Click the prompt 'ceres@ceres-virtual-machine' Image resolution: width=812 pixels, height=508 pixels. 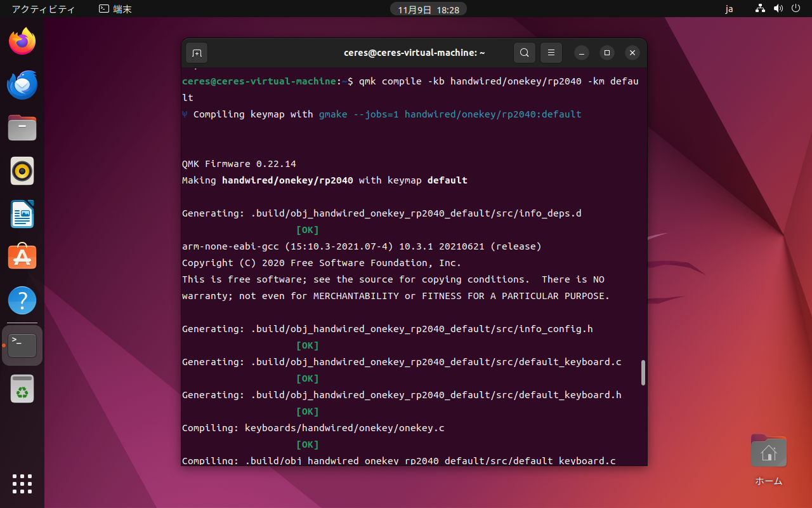click(x=259, y=81)
